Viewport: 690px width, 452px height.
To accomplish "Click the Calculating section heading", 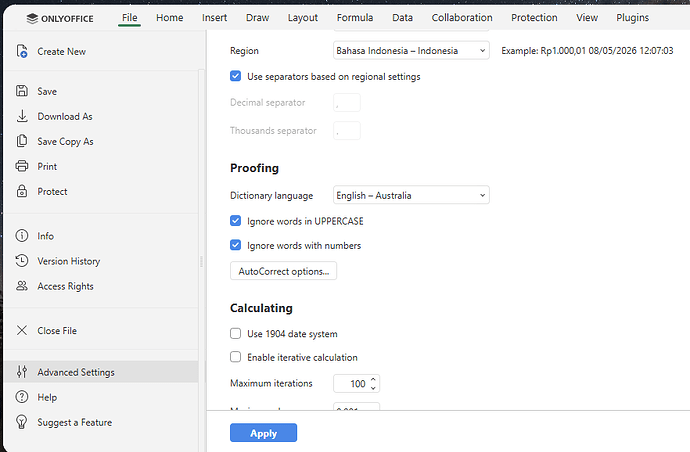I will tap(261, 308).
